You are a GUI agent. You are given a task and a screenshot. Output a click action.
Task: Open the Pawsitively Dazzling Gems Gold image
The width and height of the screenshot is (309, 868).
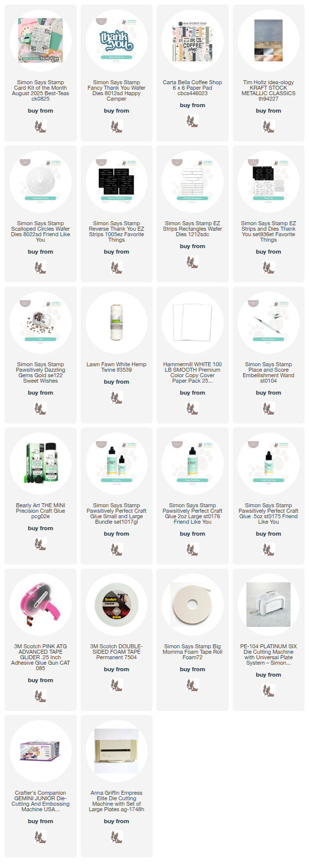tap(40, 323)
